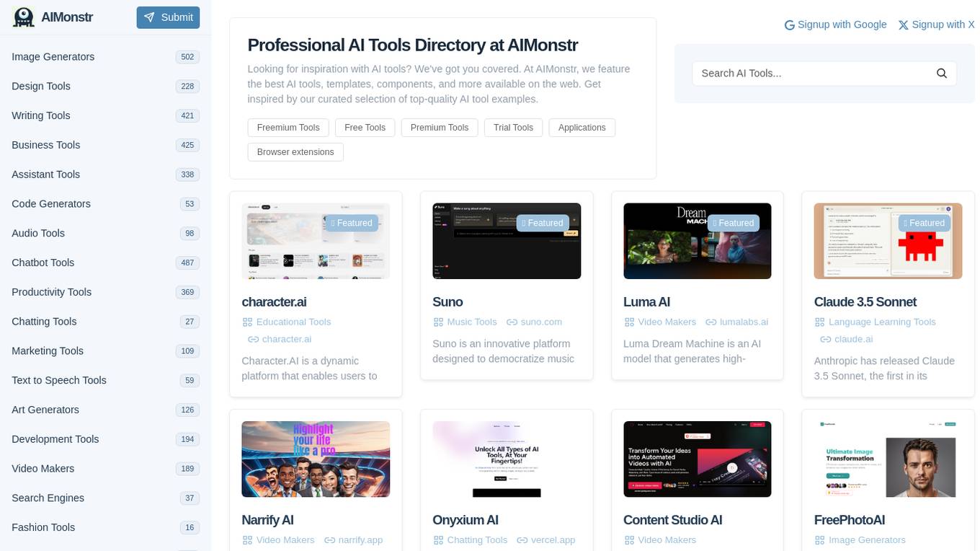This screenshot has height=551, width=980.
Task: Select Text to Speech Tools category
Action: point(105,381)
